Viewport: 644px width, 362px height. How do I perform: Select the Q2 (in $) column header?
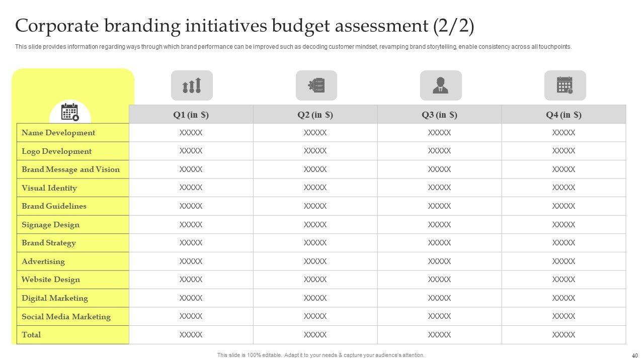click(x=315, y=115)
